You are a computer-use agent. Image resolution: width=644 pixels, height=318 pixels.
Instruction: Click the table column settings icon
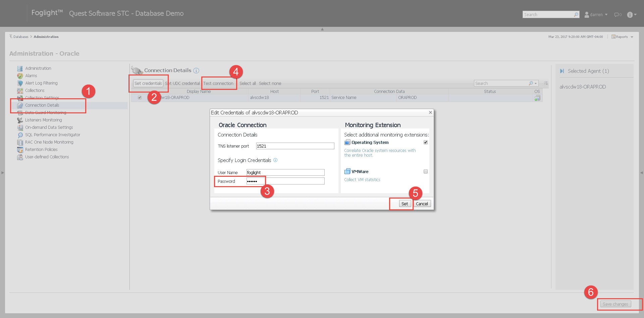point(546,83)
